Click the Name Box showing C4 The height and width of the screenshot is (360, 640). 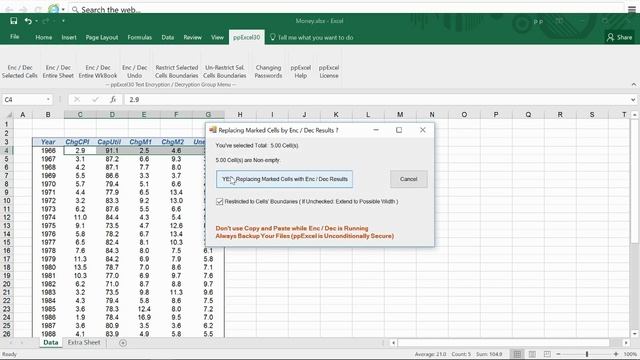24,100
